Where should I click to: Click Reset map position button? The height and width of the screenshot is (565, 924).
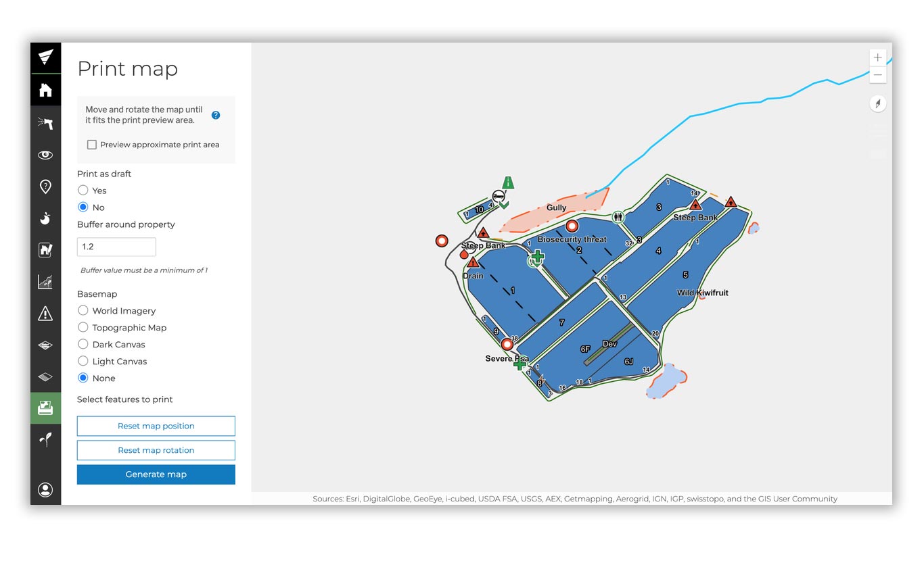(156, 426)
